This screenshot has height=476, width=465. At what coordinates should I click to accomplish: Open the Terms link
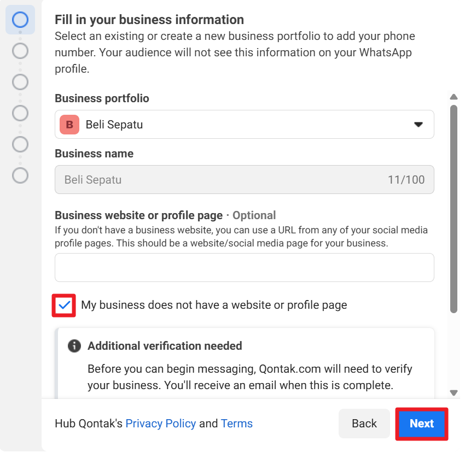point(237,424)
